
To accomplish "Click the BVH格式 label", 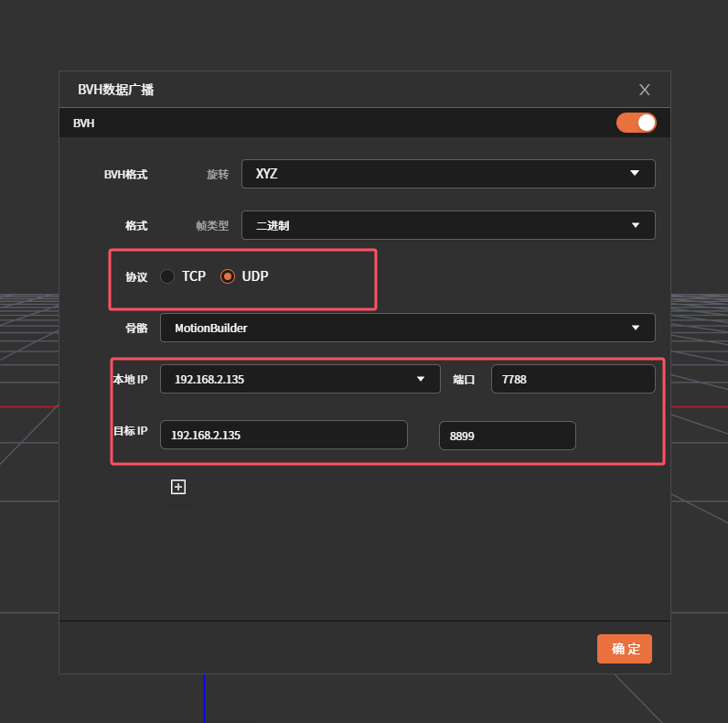I will pos(125,174).
